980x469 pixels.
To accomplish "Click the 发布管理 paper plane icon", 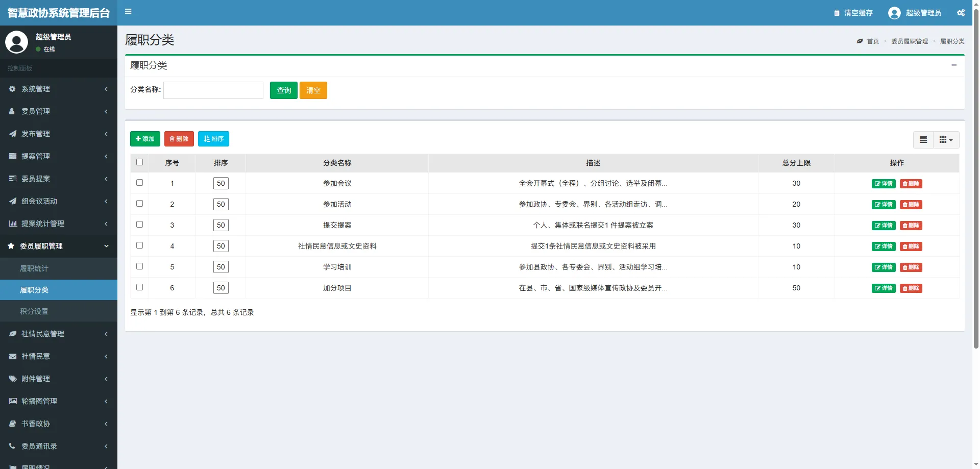I will [x=12, y=134].
